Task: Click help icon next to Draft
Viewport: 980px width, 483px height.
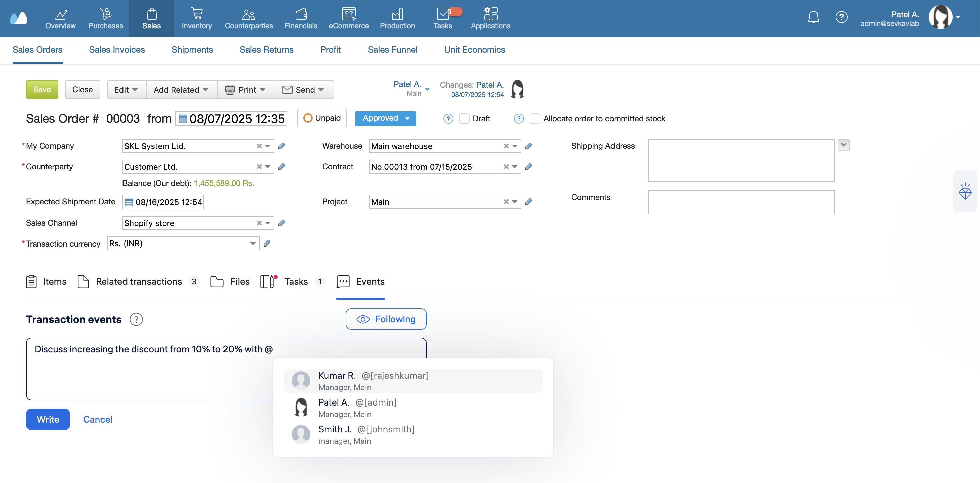Action: tap(448, 119)
